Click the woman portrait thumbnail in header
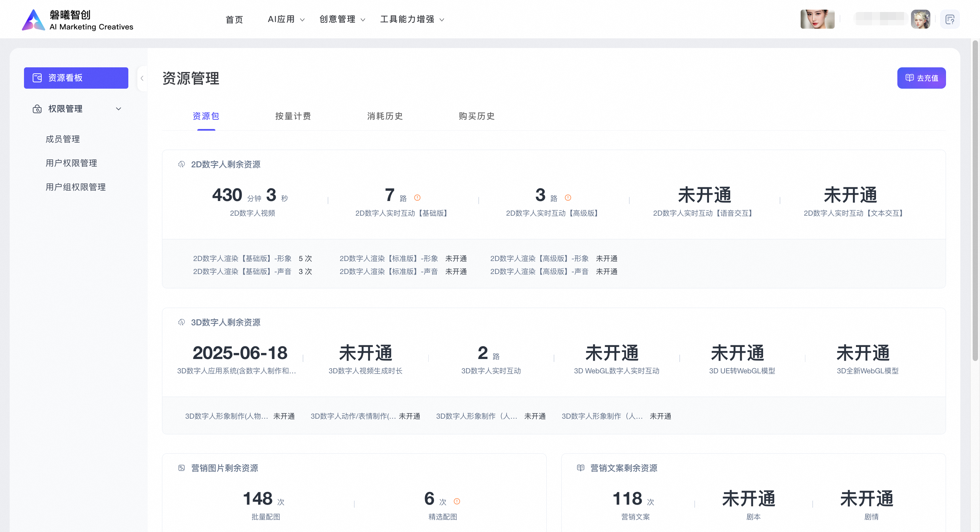Screen dimensions: 980x532 818,19
